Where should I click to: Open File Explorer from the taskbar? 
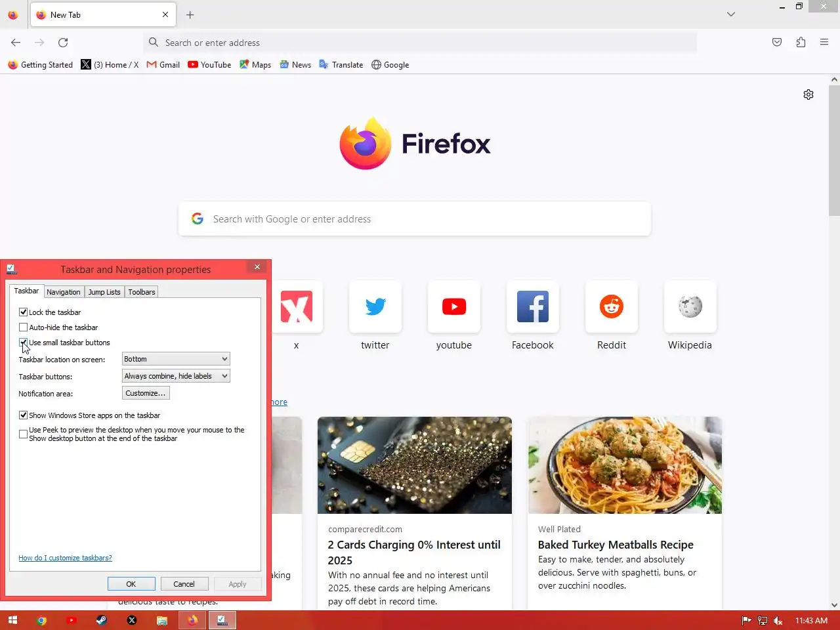click(x=162, y=620)
